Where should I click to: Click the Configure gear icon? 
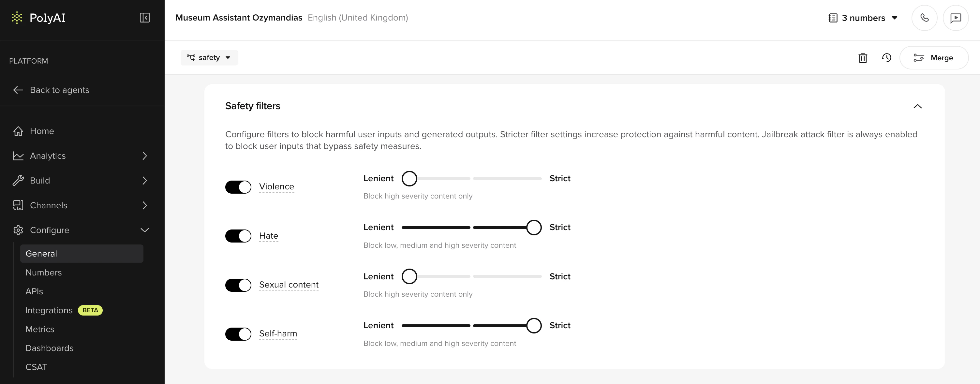(18, 230)
